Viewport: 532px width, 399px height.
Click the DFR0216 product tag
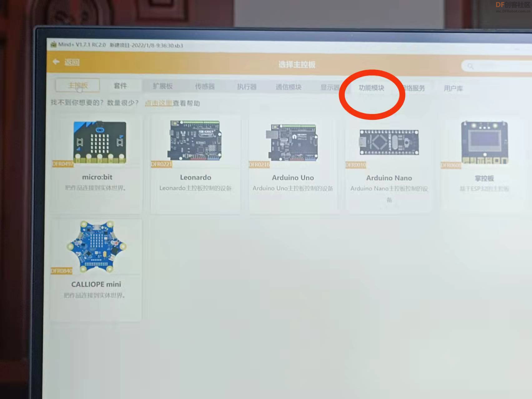259,164
